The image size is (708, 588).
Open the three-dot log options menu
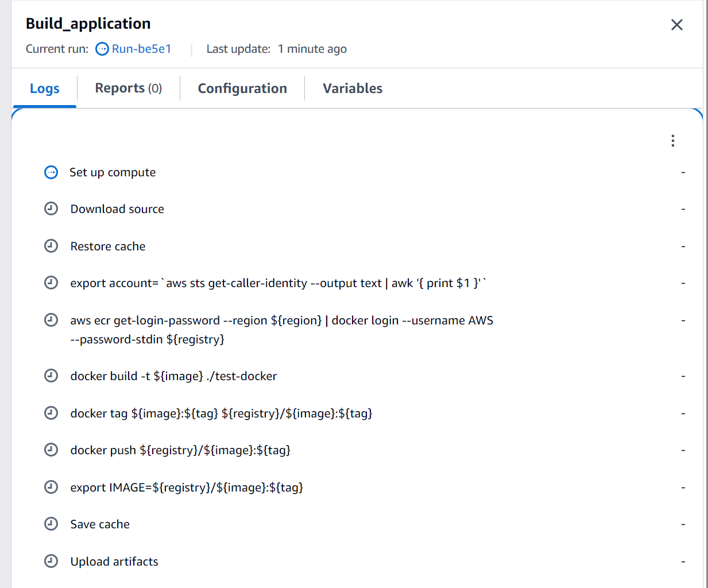[x=672, y=141]
